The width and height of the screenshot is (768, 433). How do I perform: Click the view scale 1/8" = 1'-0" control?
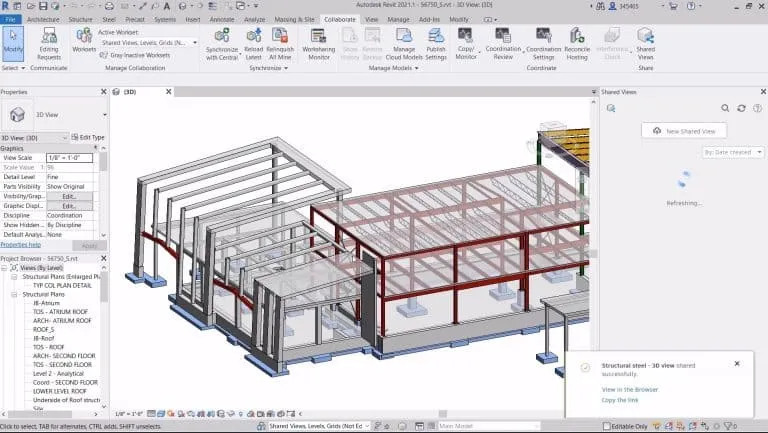(129, 414)
